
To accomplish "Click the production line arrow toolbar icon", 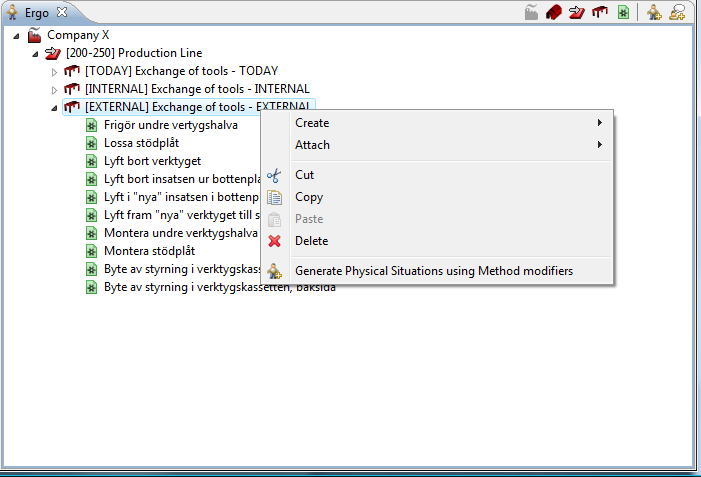I will [576, 12].
